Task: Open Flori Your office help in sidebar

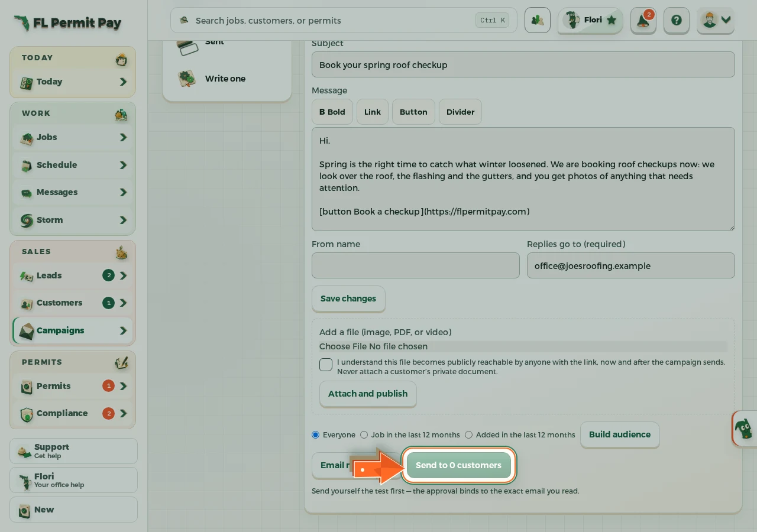Action: [x=73, y=480]
